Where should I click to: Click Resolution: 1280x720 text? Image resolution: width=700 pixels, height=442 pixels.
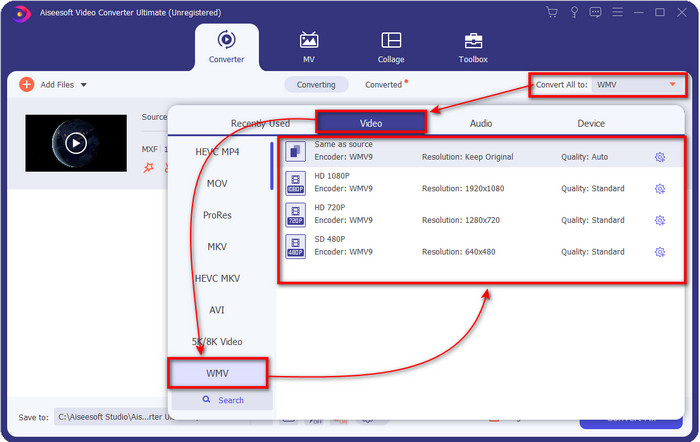(x=461, y=220)
